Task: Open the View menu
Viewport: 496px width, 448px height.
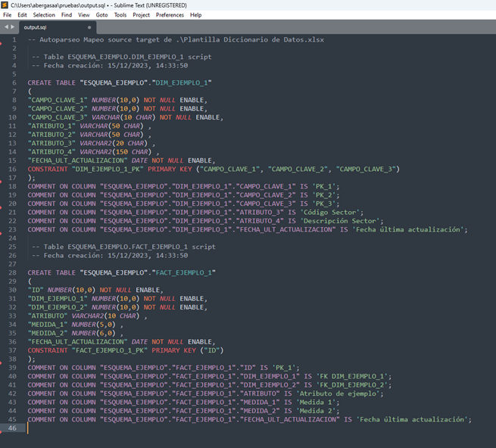Action: [x=84, y=15]
